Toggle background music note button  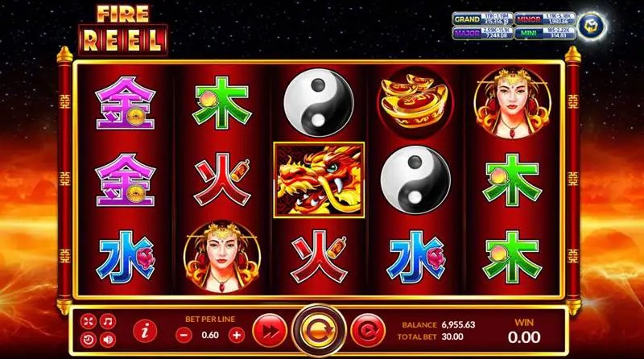(108, 321)
